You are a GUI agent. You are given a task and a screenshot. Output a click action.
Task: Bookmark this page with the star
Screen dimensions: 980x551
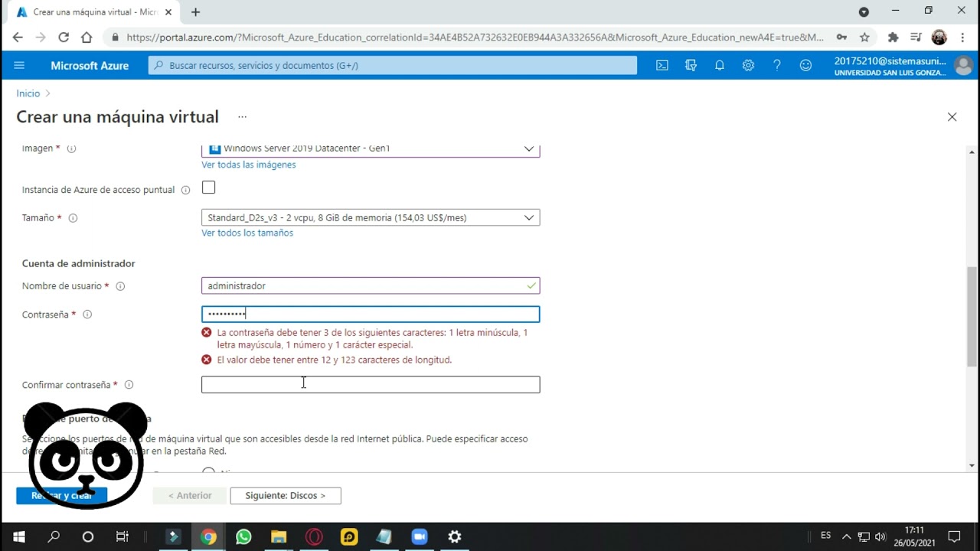pyautogui.click(x=864, y=37)
